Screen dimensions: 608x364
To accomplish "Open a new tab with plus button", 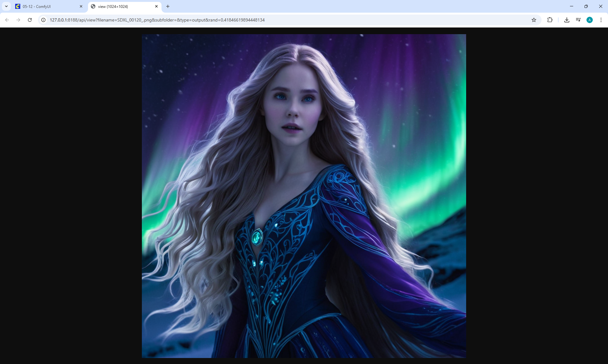I will pos(168,6).
